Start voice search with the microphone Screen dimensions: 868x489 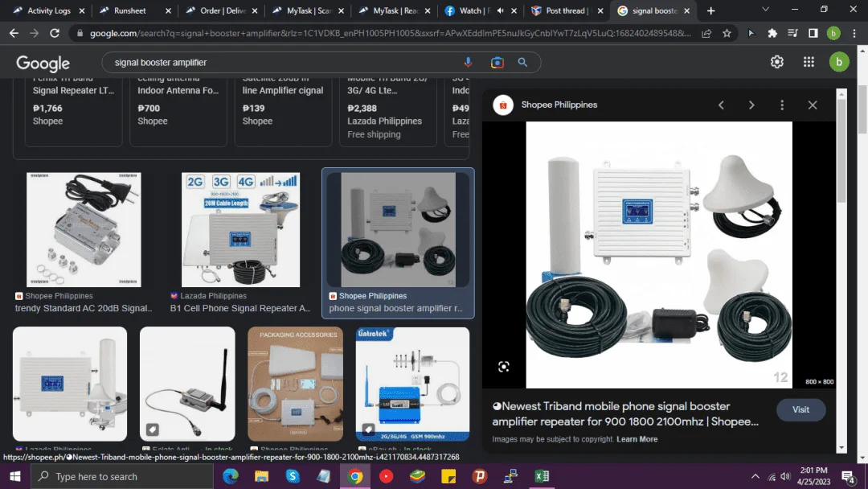(468, 63)
